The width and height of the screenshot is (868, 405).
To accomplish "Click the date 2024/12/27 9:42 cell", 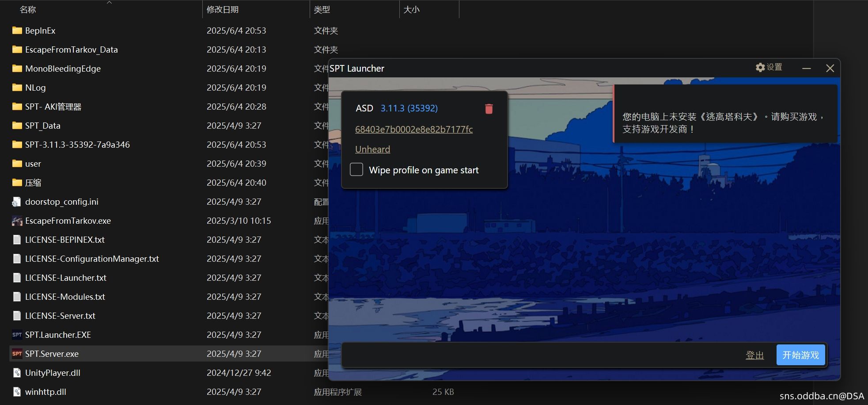I will tap(239, 373).
